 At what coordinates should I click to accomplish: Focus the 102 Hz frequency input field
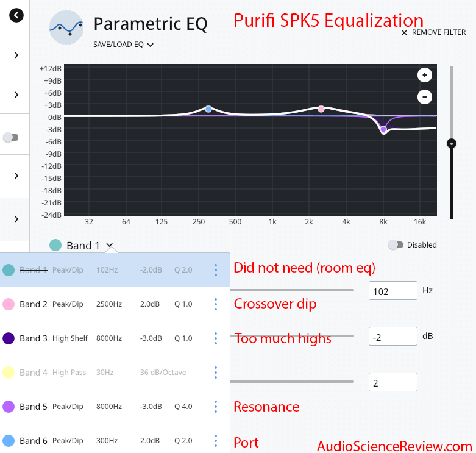(x=393, y=291)
